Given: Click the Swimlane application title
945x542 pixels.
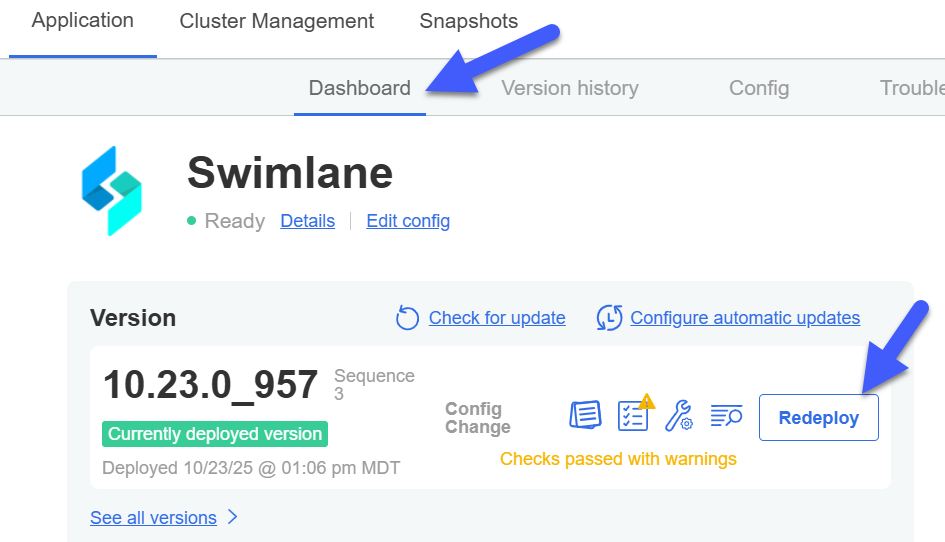Looking at the screenshot, I should coord(290,173).
